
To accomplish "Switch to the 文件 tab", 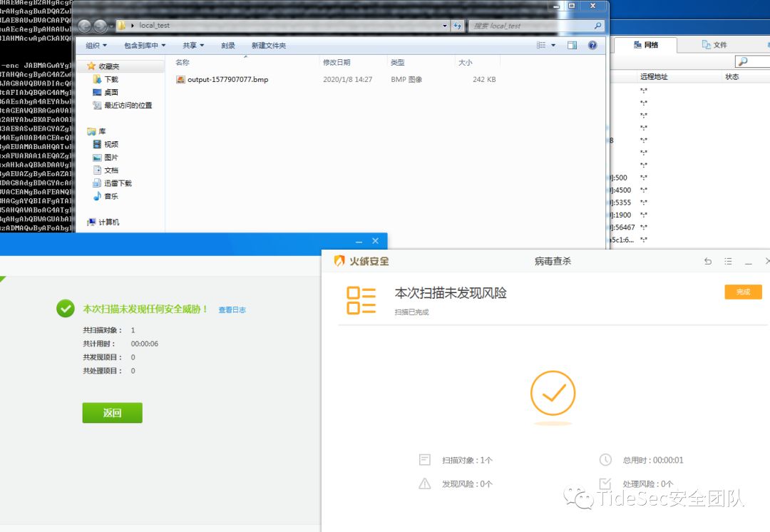I will (714, 45).
